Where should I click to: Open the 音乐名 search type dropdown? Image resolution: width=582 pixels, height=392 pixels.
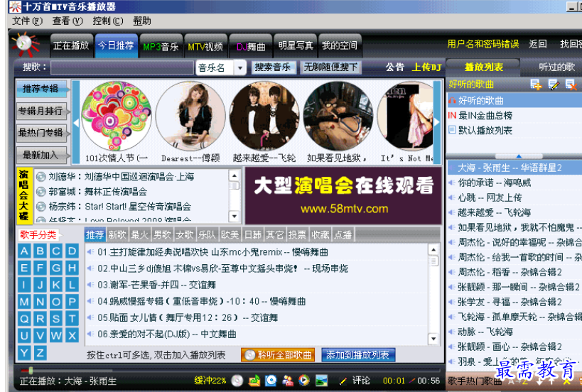pos(240,68)
